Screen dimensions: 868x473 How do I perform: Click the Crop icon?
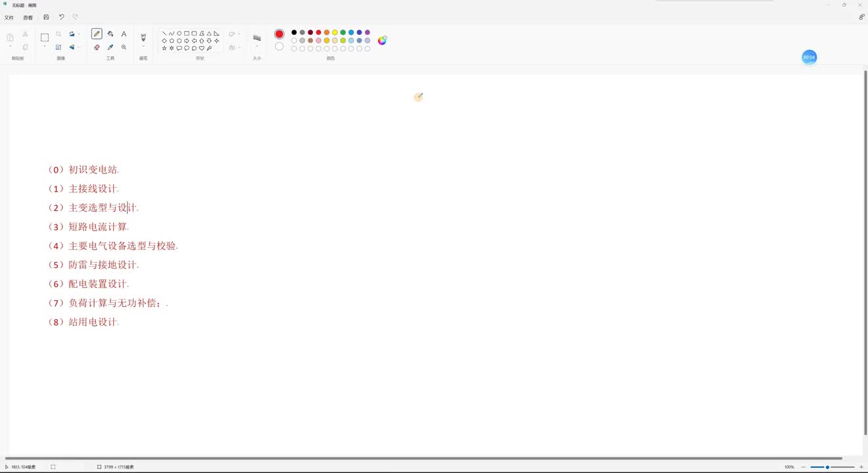point(58,34)
